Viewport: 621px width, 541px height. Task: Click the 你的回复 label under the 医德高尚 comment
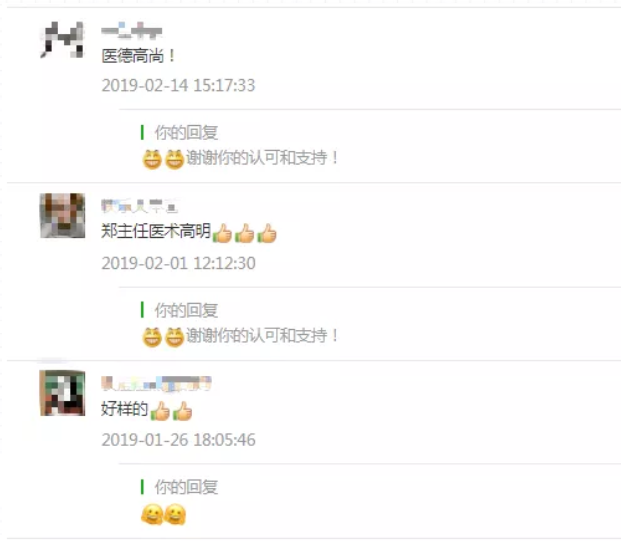pos(186,133)
